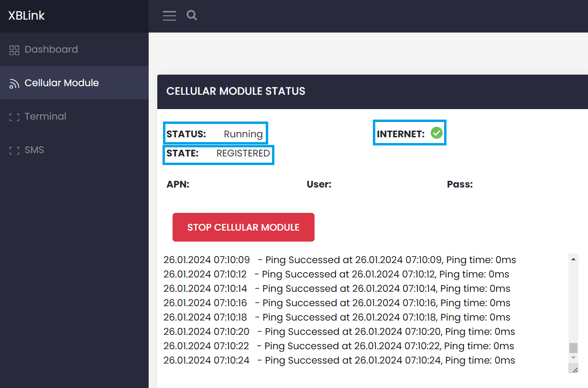Image resolution: width=588 pixels, height=388 pixels.
Task: Click the 07:10:24 ping log entry
Action: 339,360
